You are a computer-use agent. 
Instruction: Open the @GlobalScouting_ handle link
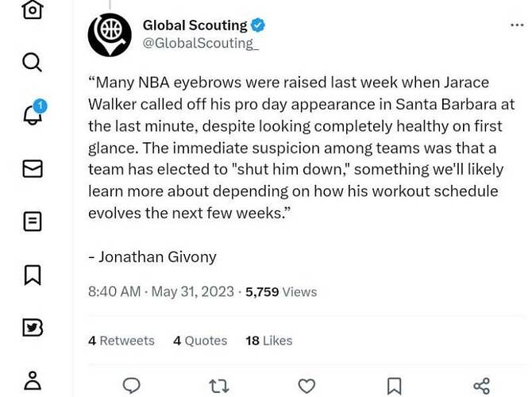[x=201, y=44]
